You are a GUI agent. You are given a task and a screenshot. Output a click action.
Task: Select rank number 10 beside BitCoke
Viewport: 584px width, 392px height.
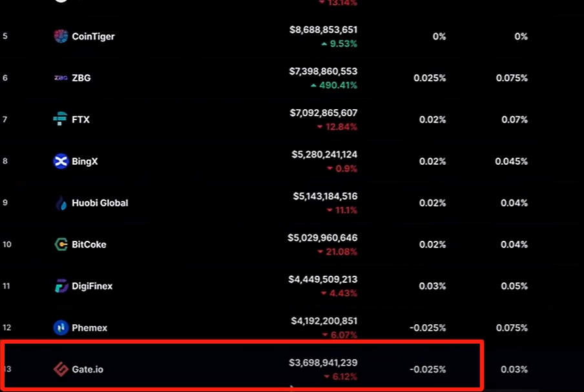7,245
